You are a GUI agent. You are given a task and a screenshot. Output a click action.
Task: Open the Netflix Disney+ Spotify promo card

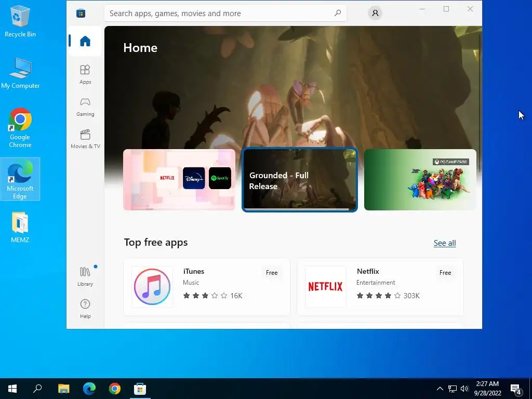click(x=179, y=179)
